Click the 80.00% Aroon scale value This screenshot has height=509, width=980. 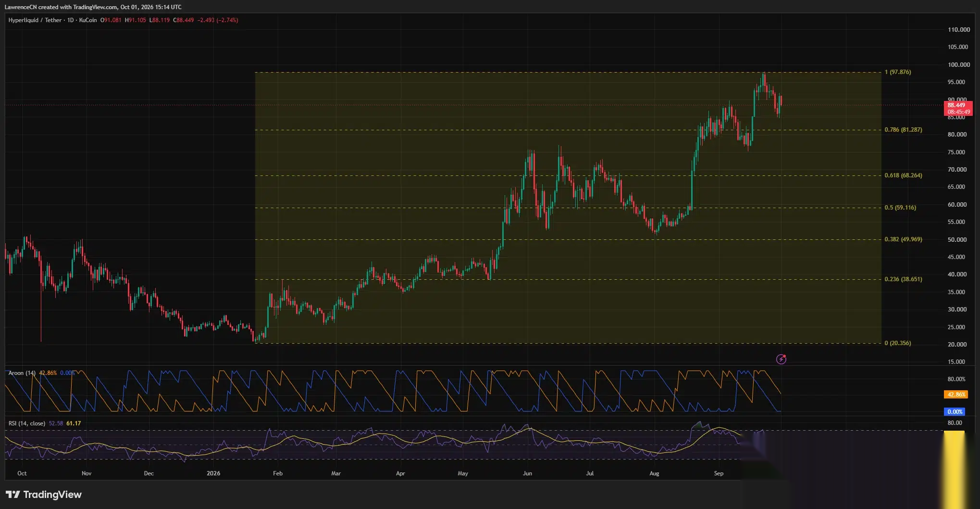tap(956, 379)
